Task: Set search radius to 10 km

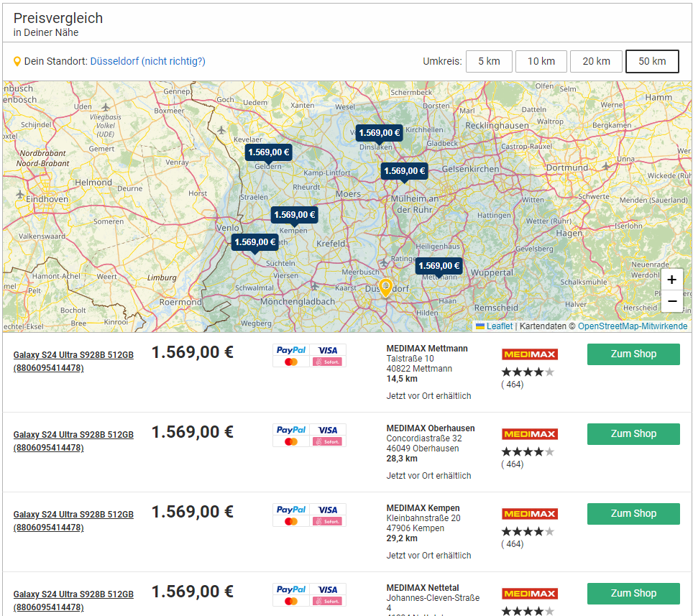Action: coord(541,61)
